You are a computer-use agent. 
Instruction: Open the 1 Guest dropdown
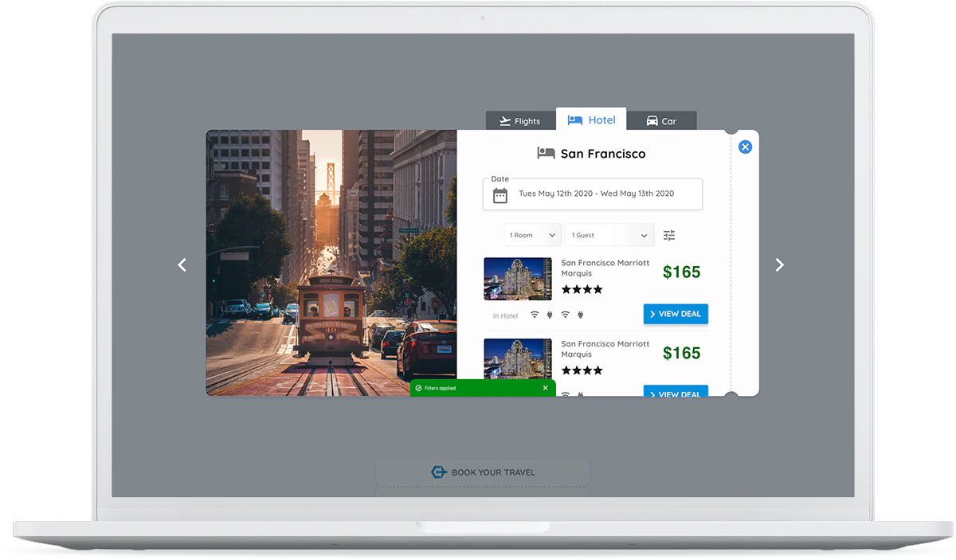(x=609, y=235)
